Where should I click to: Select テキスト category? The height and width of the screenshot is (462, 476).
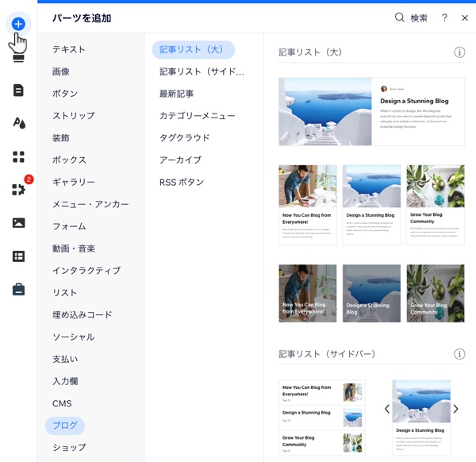pos(68,49)
